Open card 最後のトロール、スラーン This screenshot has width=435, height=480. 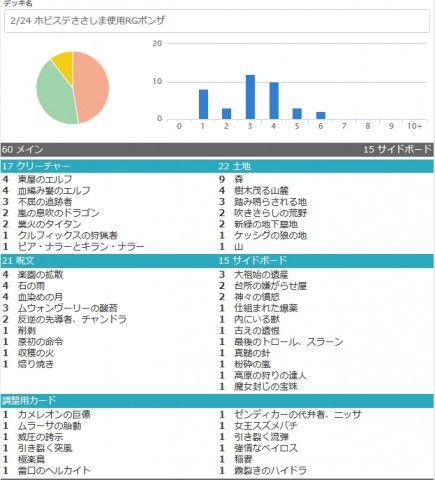pyautogui.click(x=289, y=342)
